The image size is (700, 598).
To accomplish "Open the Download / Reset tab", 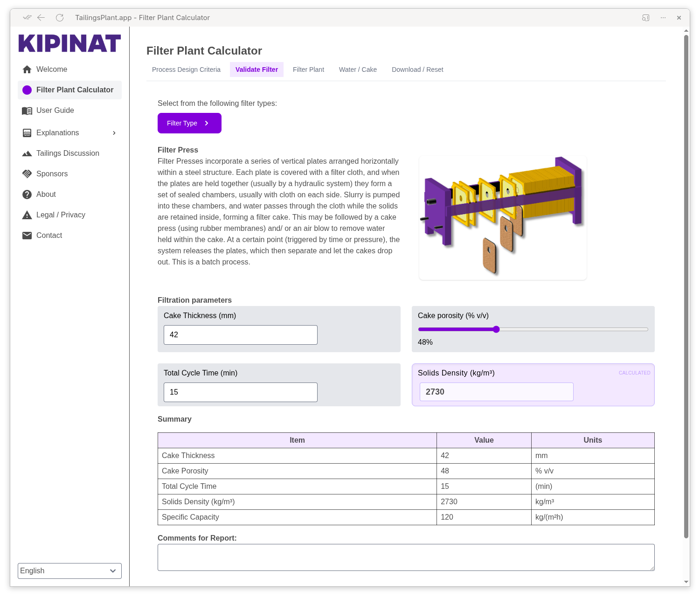I will coord(417,70).
